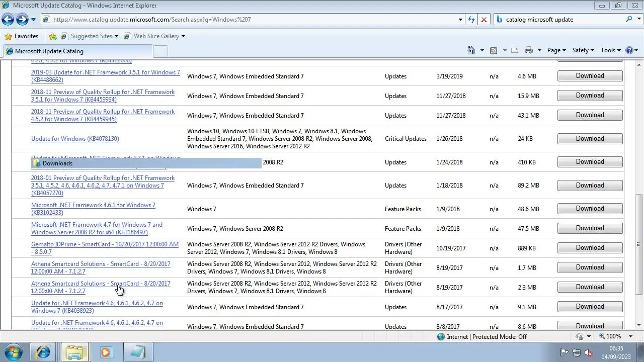Viewport: 644px width, 362px height.
Task: Download the 889 KB Gemalto driver
Action: pos(590,248)
